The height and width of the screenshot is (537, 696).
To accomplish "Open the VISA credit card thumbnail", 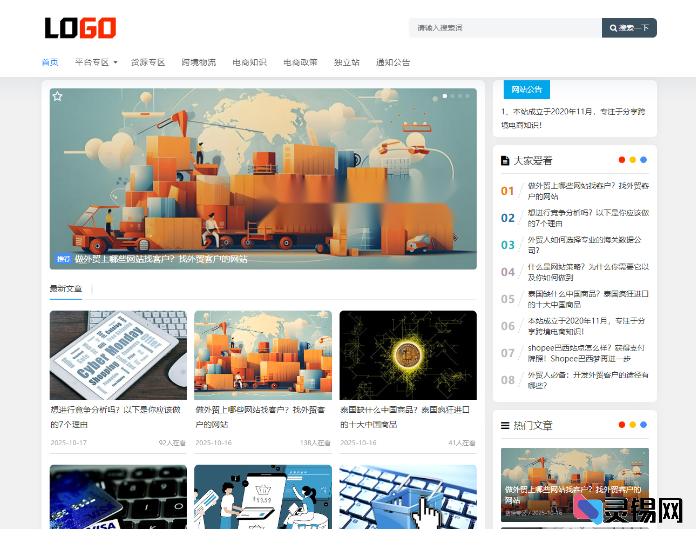I will point(118,497).
